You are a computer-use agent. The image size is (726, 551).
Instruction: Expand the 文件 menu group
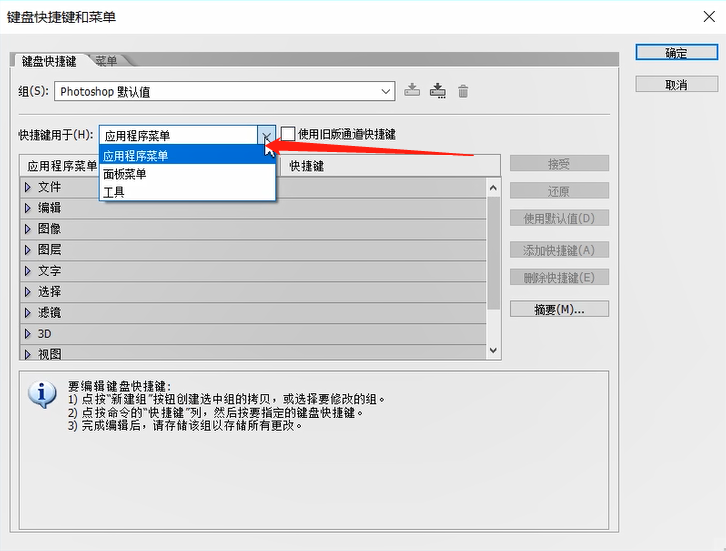[x=28, y=187]
